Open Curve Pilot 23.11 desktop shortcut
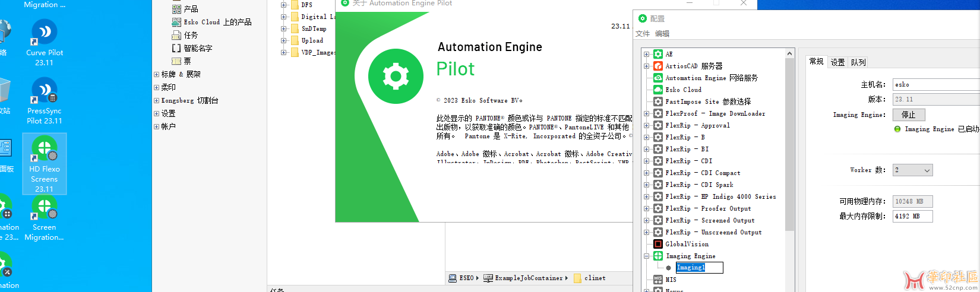This screenshot has width=980, height=292. 44,43
